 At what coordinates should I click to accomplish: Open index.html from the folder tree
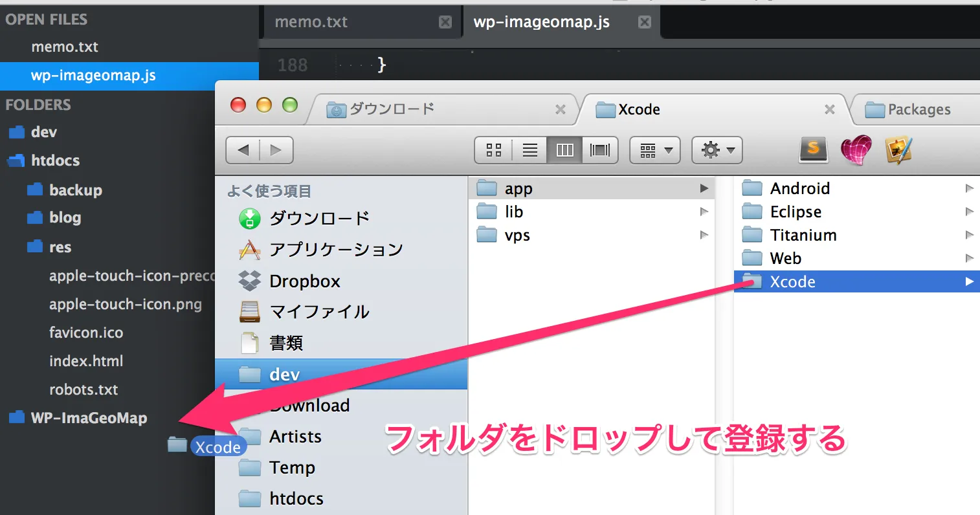coord(86,361)
